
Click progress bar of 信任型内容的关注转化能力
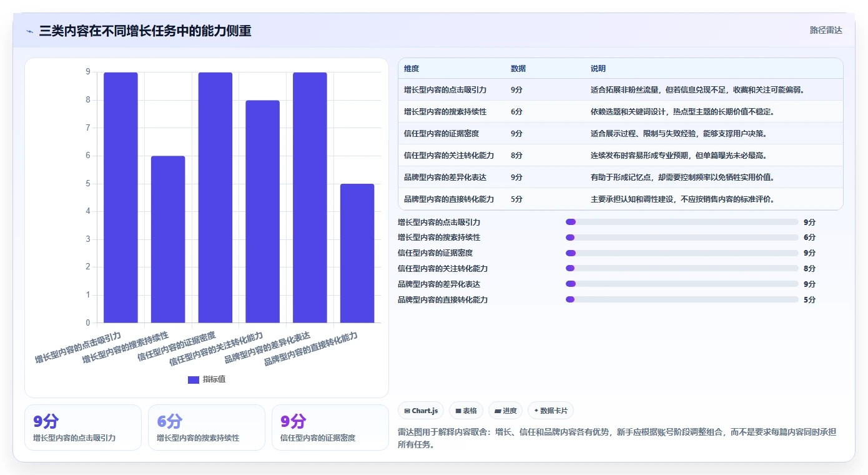click(x=682, y=268)
